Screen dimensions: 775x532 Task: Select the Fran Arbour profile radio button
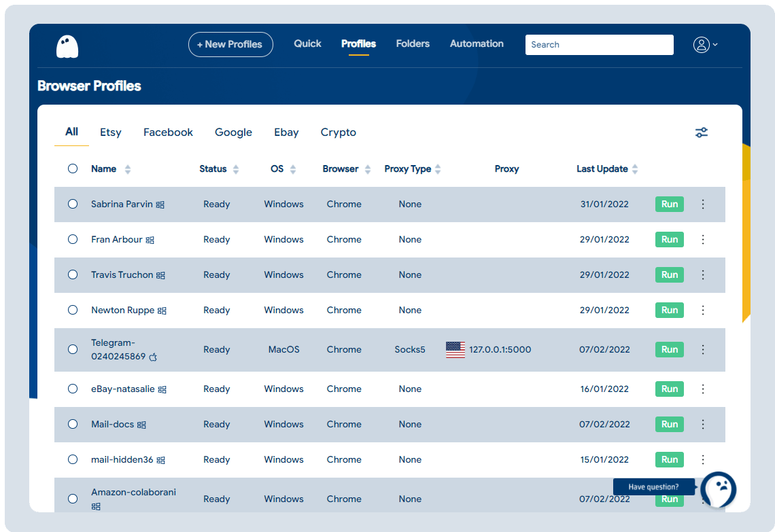point(73,239)
